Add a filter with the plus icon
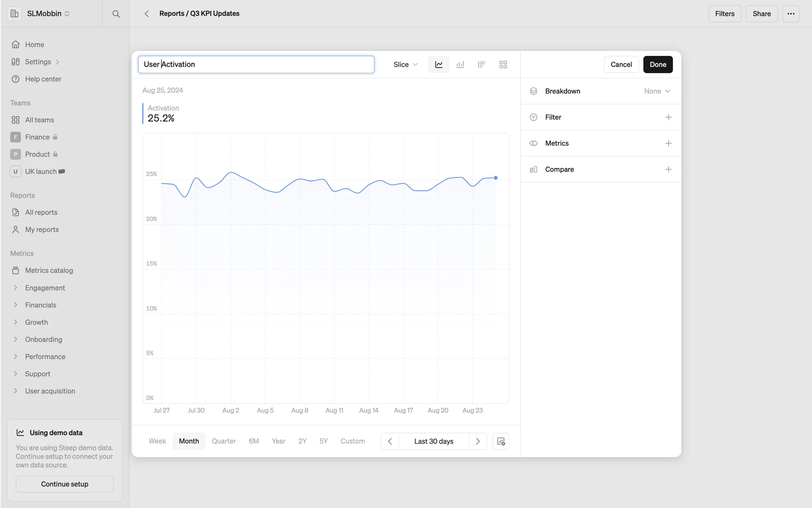Screen dimensions: 812x508 coord(668,117)
